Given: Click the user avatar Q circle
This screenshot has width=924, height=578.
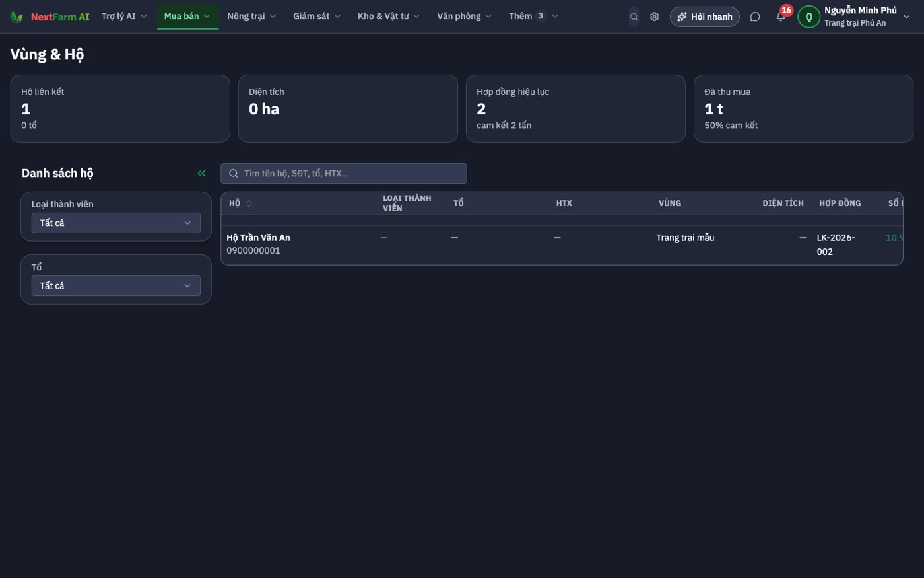Looking at the screenshot, I should 809,17.
